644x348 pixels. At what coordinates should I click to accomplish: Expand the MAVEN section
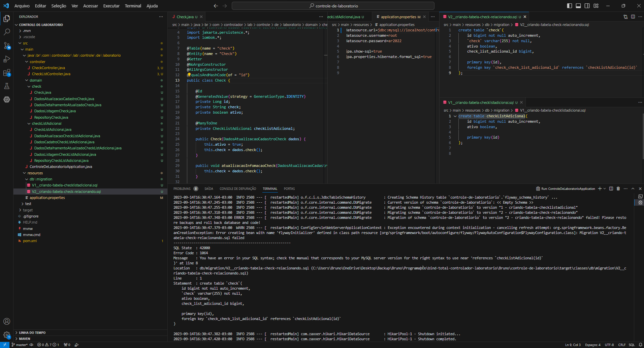click(24, 339)
